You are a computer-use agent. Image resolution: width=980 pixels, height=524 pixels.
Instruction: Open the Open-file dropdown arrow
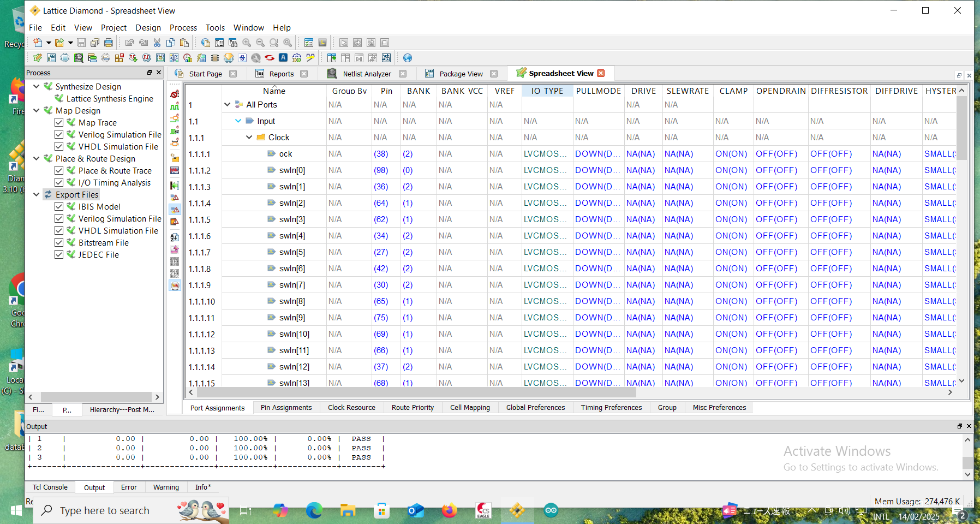[x=70, y=43]
